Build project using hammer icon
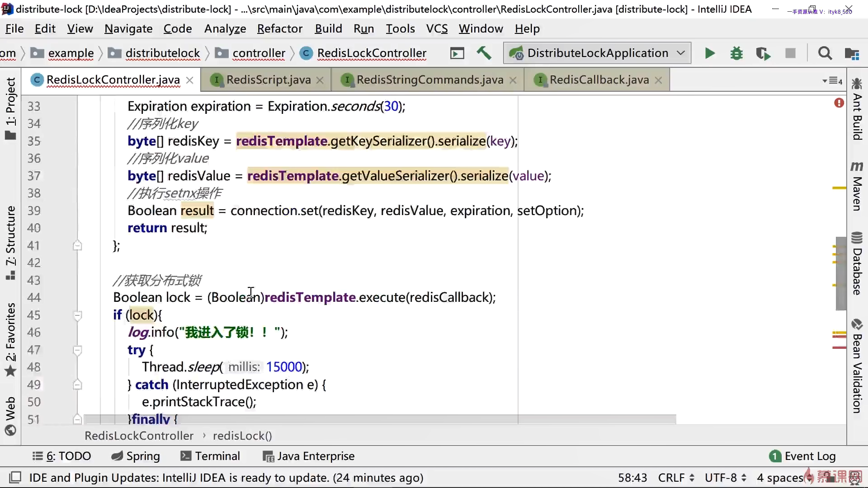This screenshot has height=488, width=868. click(484, 53)
